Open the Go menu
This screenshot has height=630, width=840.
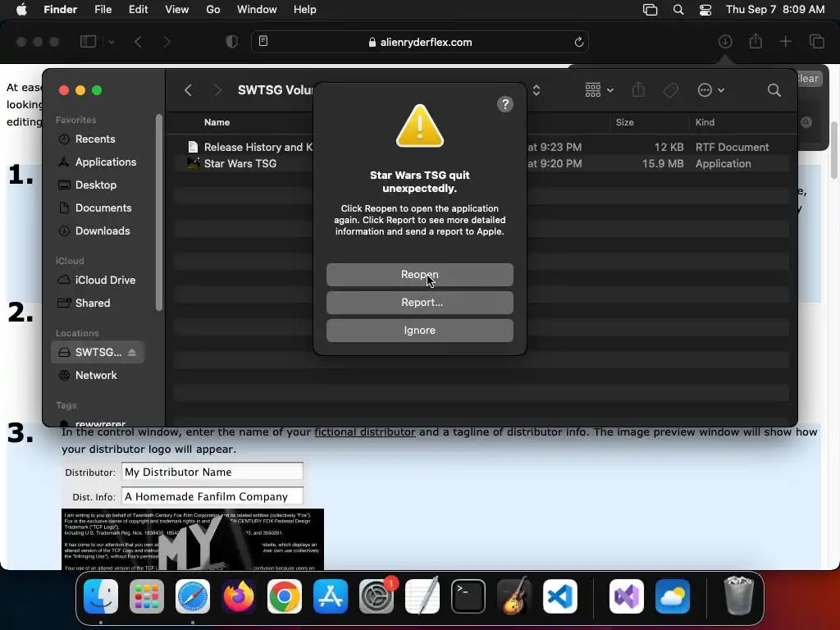click(x=212, y=10)
